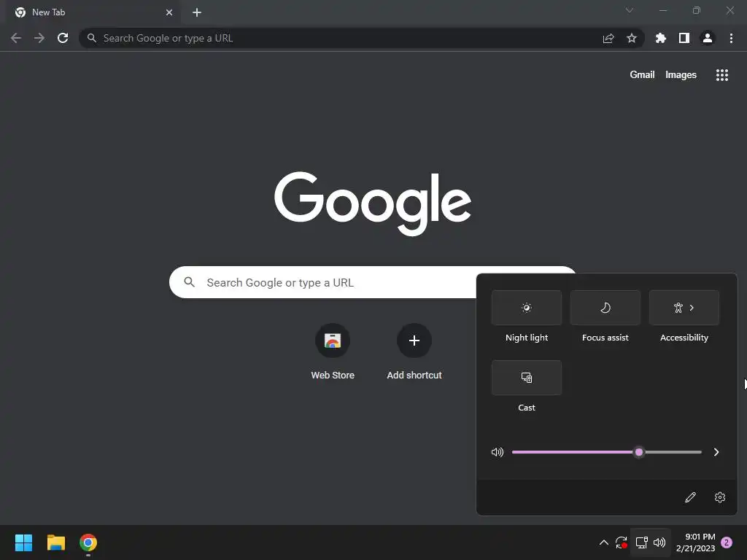Reload the current page
Image resolution: width=747 pixels, height=560 pixels.
tap(63, 38)
